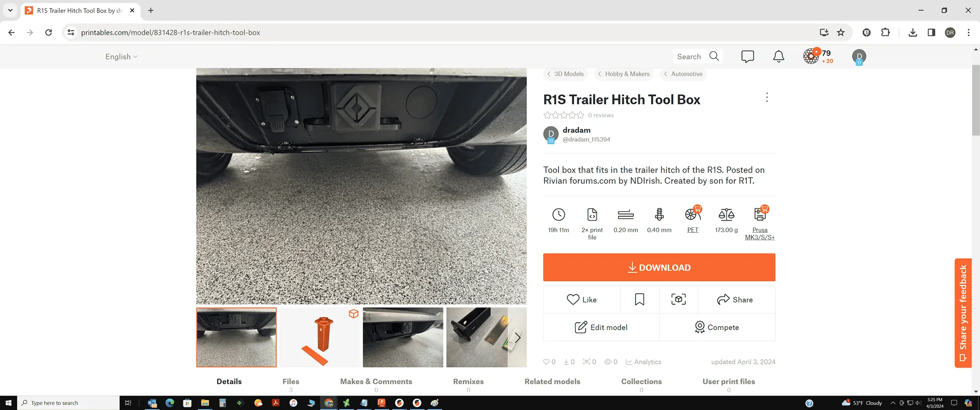980x410 pixels.
Task: Open the Remixes tab
Action: 468,381
